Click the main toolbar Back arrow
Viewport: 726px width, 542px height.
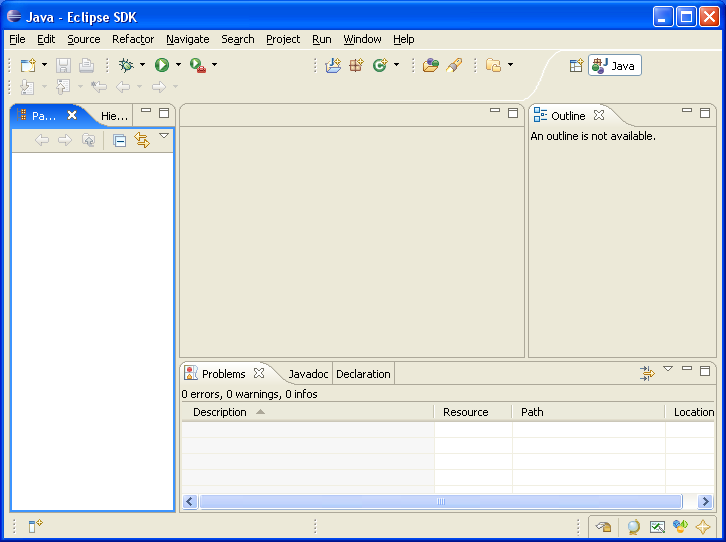pos(123,87)
